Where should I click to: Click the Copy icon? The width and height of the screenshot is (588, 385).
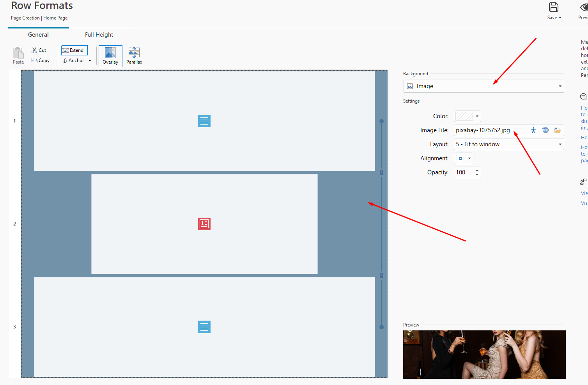(x=34, y=60)
